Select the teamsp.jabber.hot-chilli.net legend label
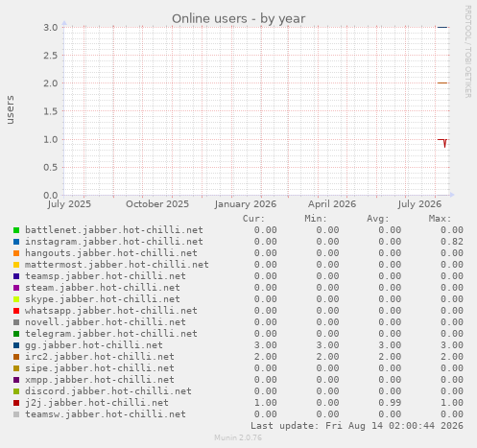Screen dimensions: 477x448 106,276
